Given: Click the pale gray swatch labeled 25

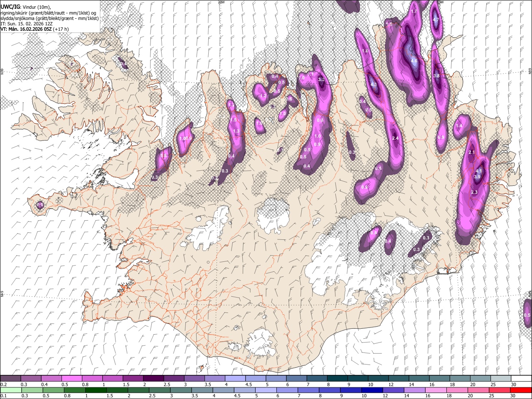Looking at the screenshot, I should (501, 378).
